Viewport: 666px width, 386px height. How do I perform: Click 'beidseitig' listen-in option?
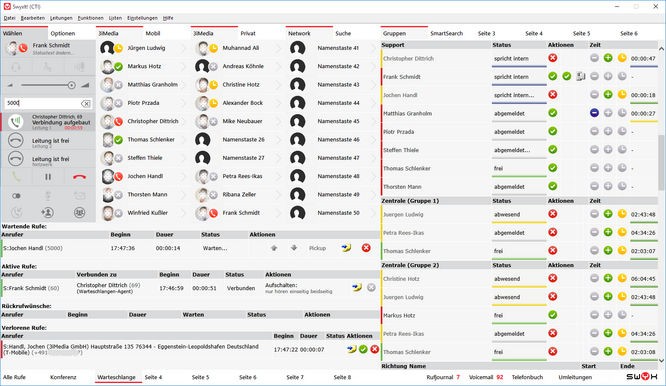coord(321,292)
